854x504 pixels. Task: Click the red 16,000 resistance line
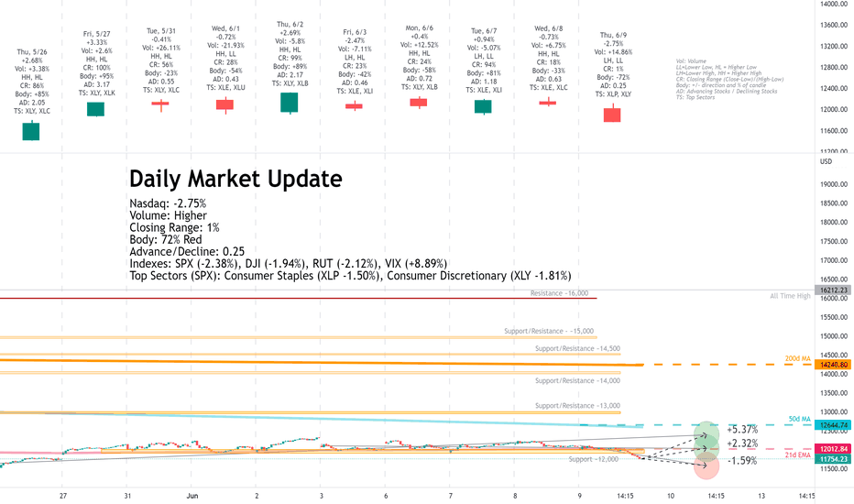pyautogui.click(x=299, y=298)
